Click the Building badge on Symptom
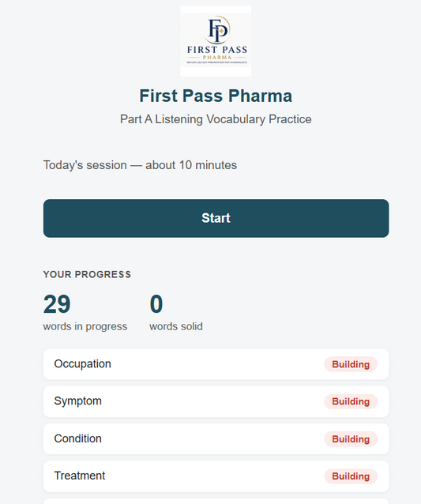 (x=351, y=401)
